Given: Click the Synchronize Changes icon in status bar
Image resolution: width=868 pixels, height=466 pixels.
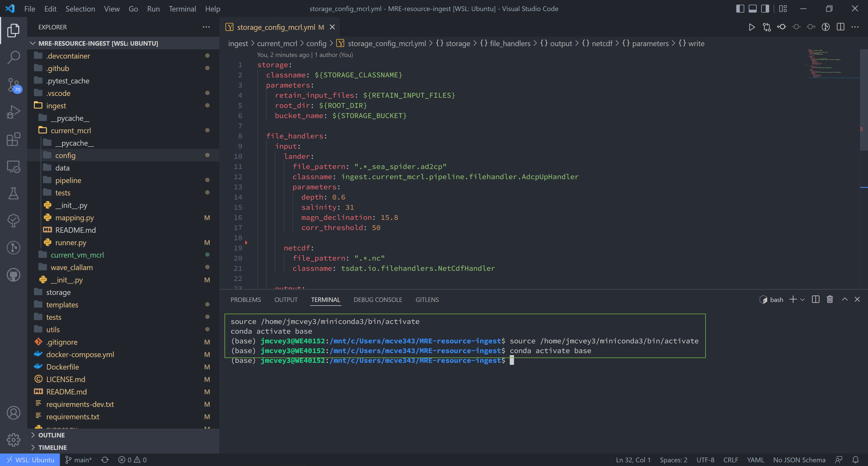Looking at the screenshot, I should click(105, 460).
